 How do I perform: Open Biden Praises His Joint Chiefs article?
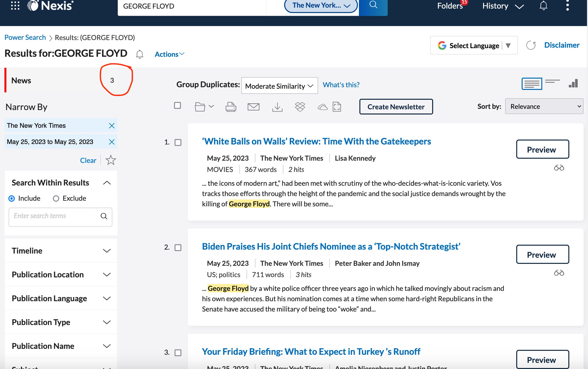(331, 247)
